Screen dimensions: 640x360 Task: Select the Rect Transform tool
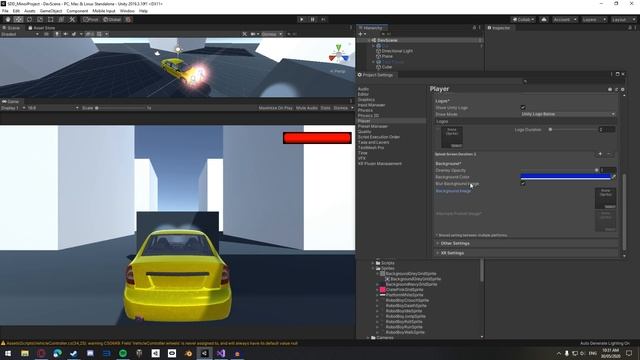(51, 20)
